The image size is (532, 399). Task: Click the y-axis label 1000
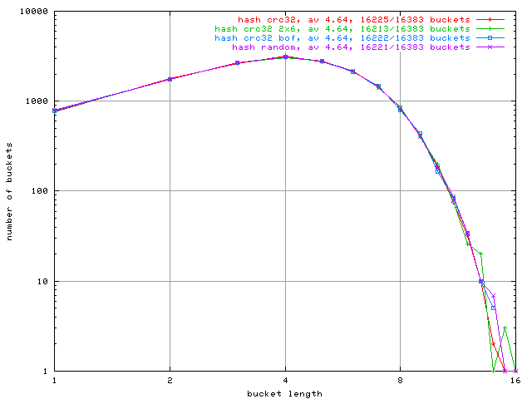click(x=37, y=101)
